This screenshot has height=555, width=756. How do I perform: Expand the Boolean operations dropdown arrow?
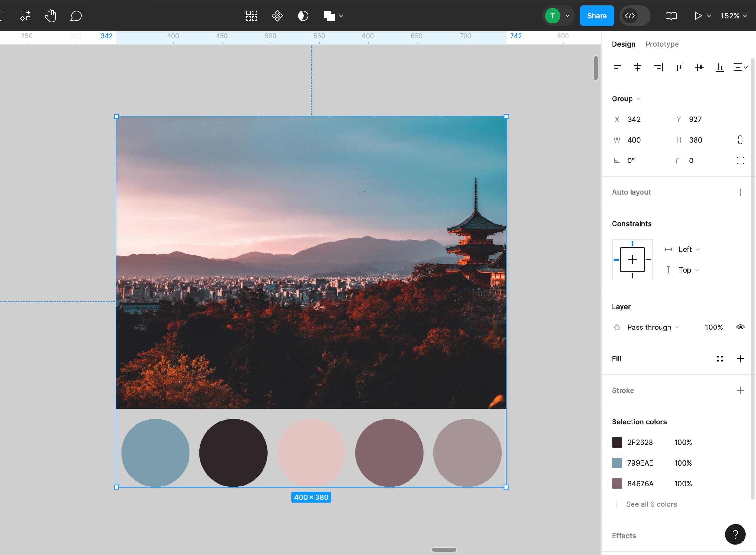341,16
